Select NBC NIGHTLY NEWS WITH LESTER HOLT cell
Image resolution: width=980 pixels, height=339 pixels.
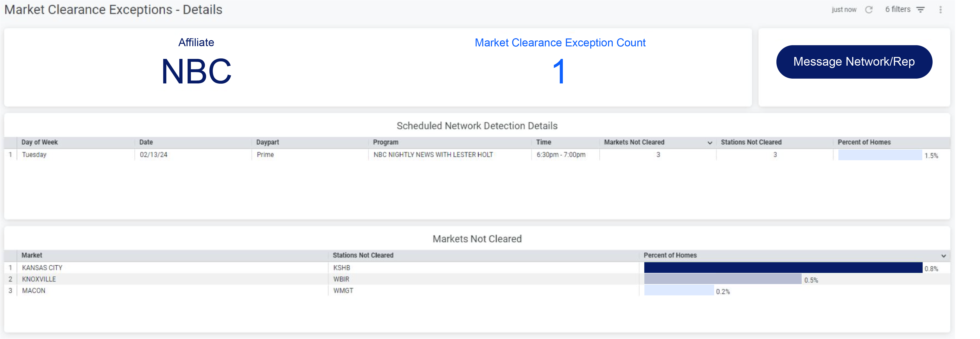tap(450, 154)
